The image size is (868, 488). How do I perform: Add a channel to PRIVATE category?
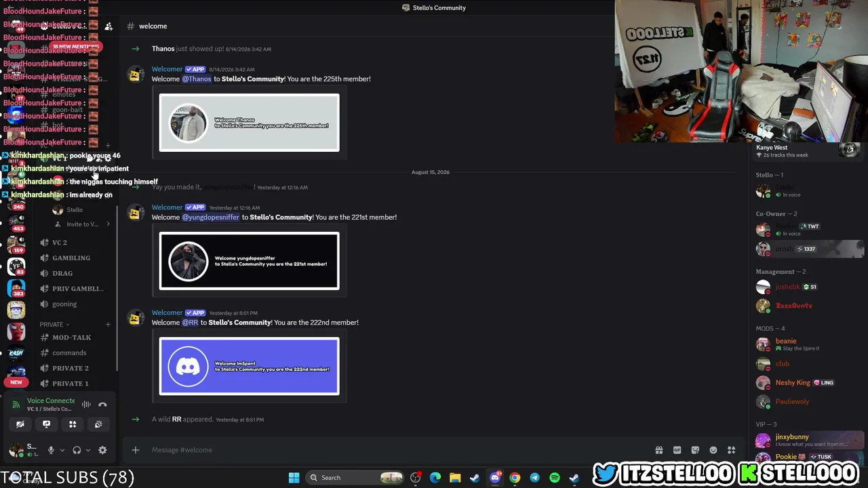pos(108,325)
